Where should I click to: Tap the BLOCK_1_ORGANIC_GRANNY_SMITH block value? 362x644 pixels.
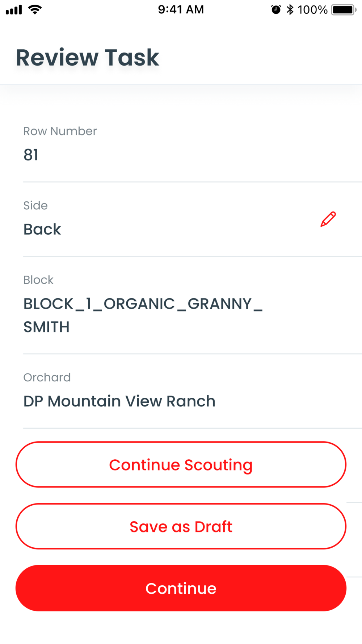pyautogui.click(x=143, y=315)
